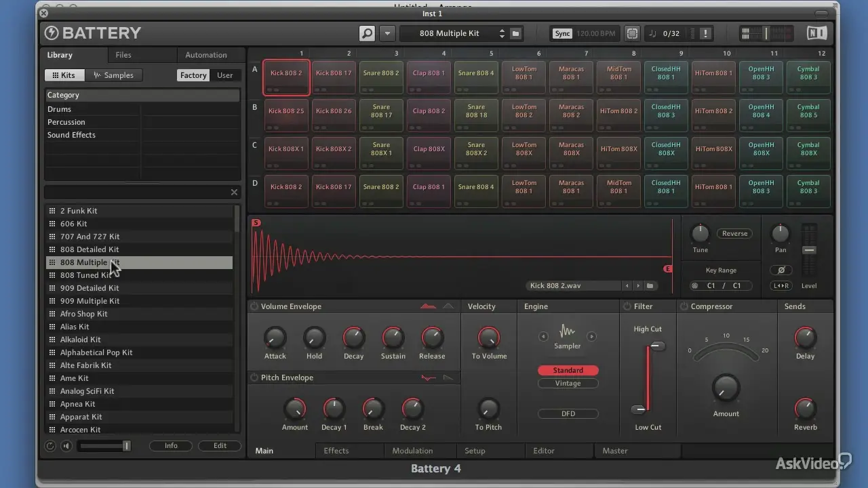Screen dimensions: 868x488
Task: Adjust the preview volume slider
Action: pos(104,445)
